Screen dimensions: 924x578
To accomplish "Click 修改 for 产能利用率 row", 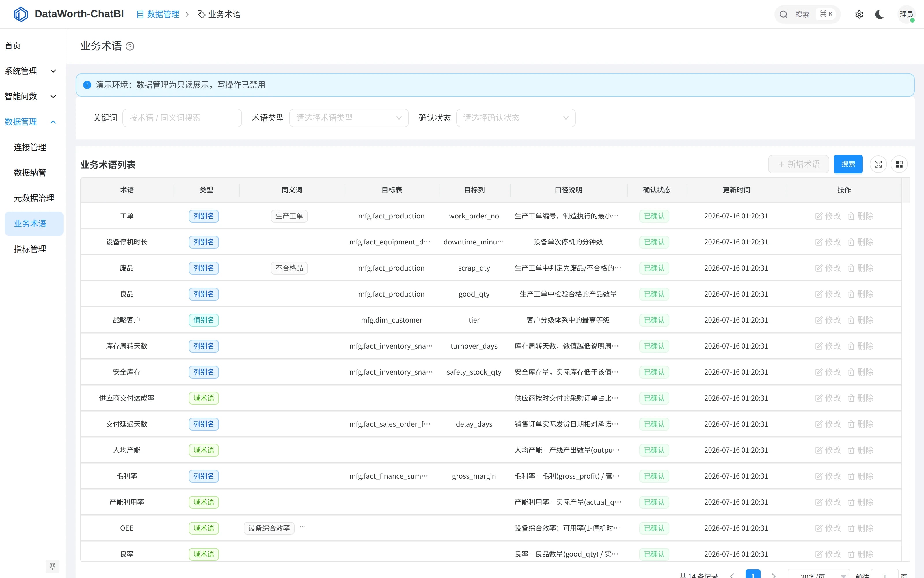I will click(828, 502).
